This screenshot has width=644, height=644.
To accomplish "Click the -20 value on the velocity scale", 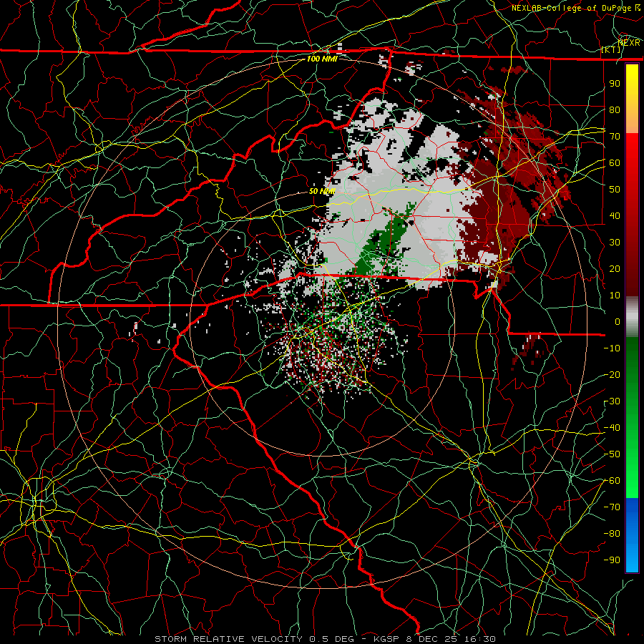I will click(x=612, y=375).
